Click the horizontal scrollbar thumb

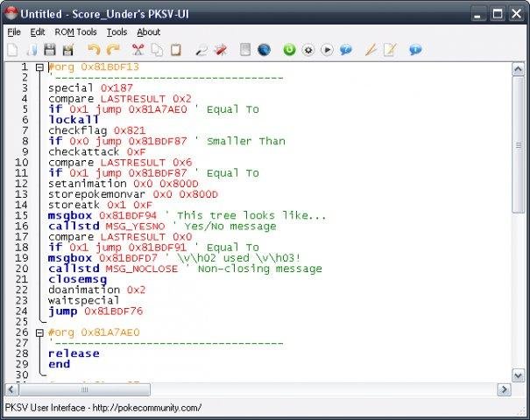click(84, 389)
